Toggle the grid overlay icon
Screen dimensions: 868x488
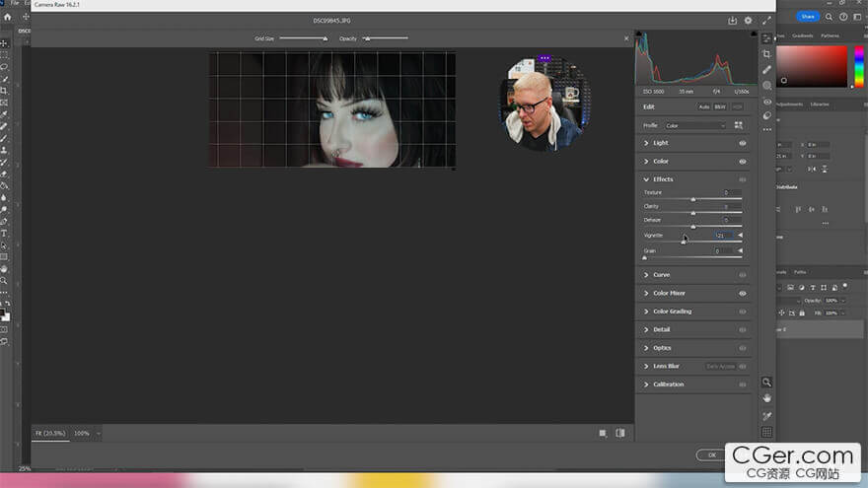[766, 432]
